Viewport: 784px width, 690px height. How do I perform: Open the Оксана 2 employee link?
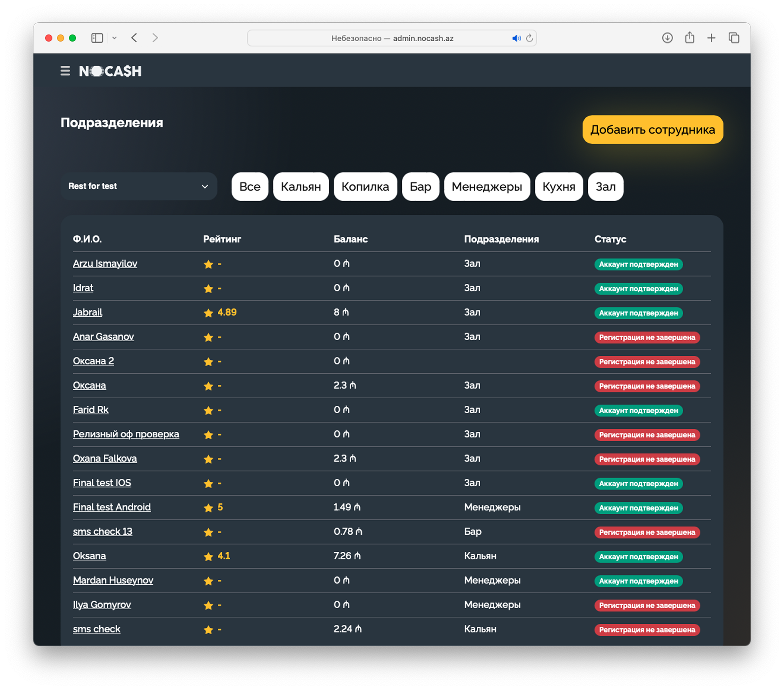[x=93, y=361]
